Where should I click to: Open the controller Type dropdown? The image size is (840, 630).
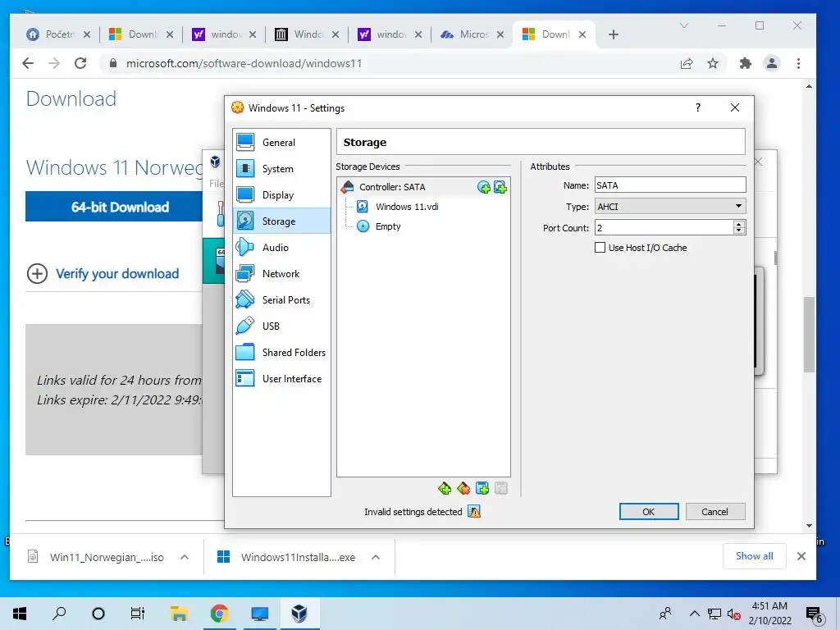coord(670,206)
